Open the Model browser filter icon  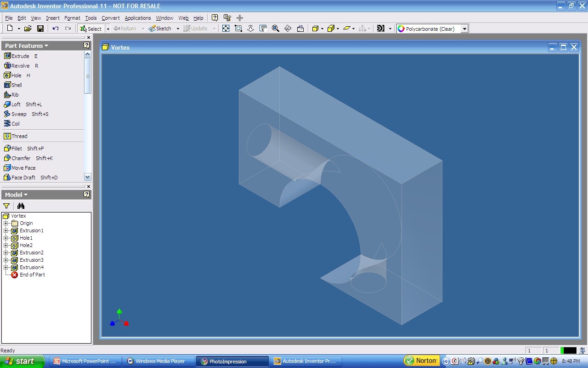pyautogui.click(x=6, y=206)
